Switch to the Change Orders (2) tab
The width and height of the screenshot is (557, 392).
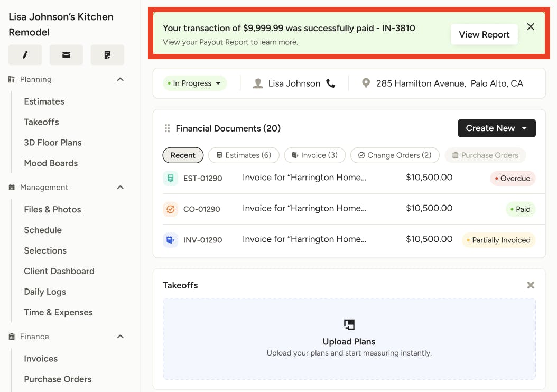(394, 155)
